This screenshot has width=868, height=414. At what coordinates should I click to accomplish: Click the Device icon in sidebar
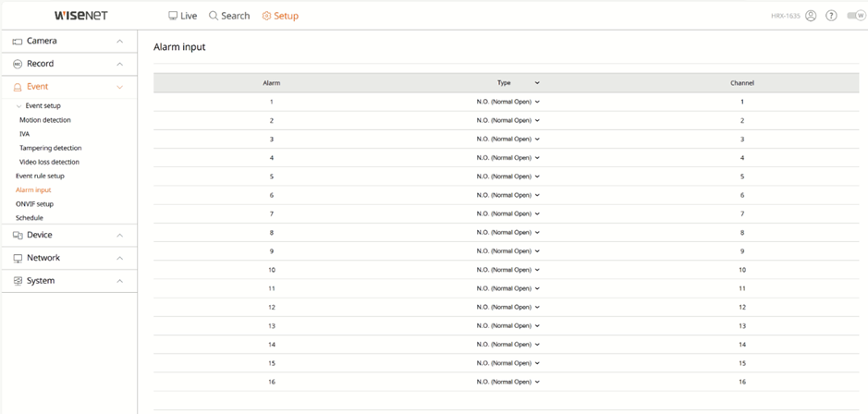pyautogui.click(x=18, y=236)
